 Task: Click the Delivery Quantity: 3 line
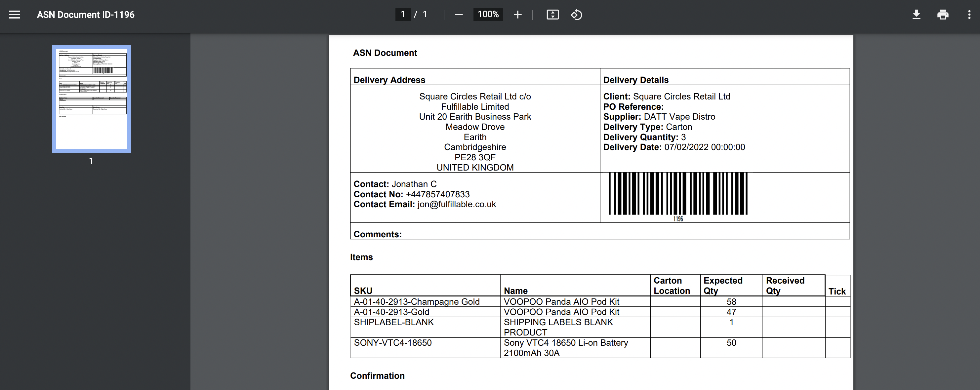click(x=644, y=137)
